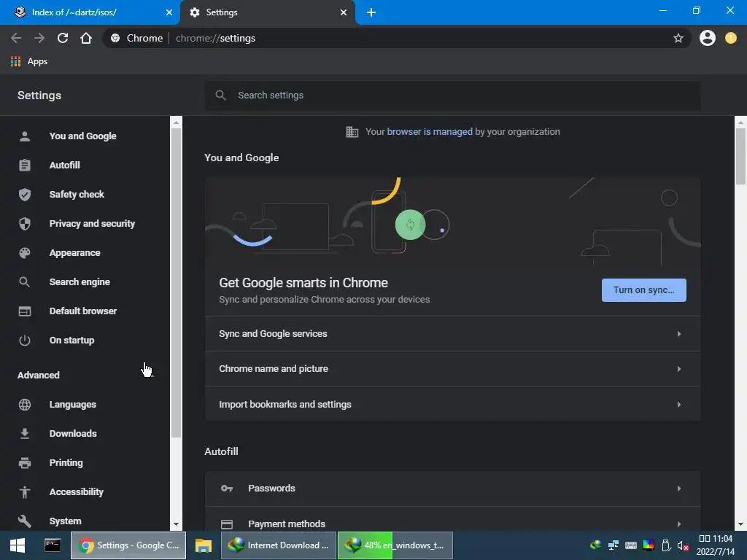Click the Default browser window icon
Image resolution: width=747 pixels, height=560 pixels.
click(25, 311)
